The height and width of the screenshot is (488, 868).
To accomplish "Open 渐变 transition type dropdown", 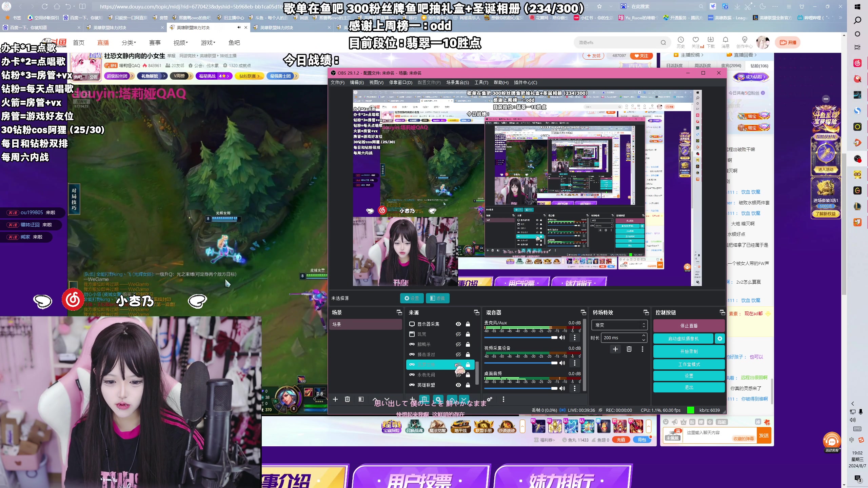I will 619,325.
